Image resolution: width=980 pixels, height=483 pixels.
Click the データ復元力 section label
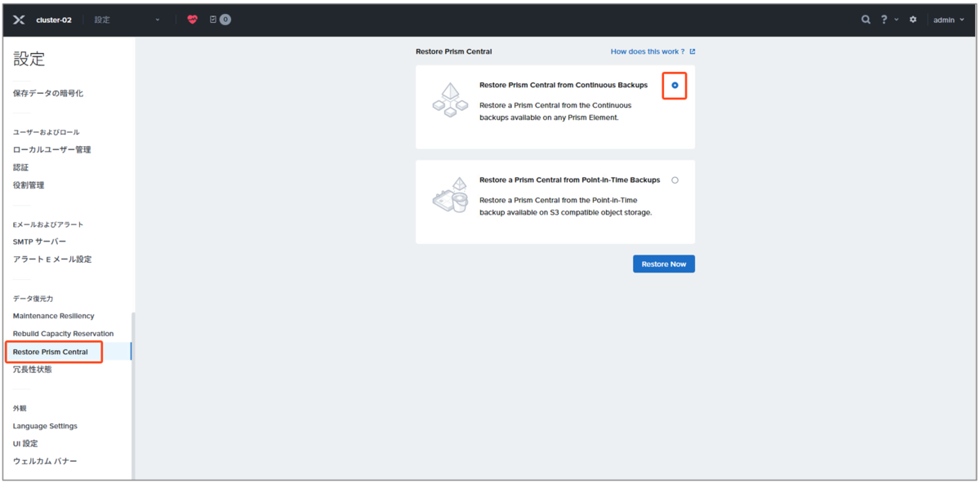pyautogui.click(x=33, y=299)
